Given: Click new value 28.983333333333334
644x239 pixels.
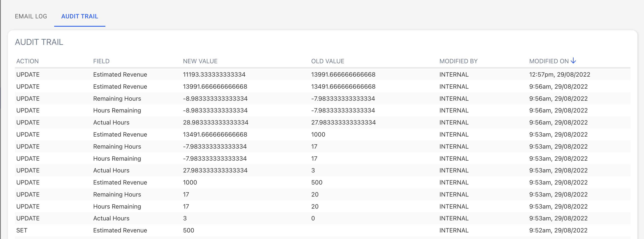Looking at the screenshot, I should click(x=216, y=122).
